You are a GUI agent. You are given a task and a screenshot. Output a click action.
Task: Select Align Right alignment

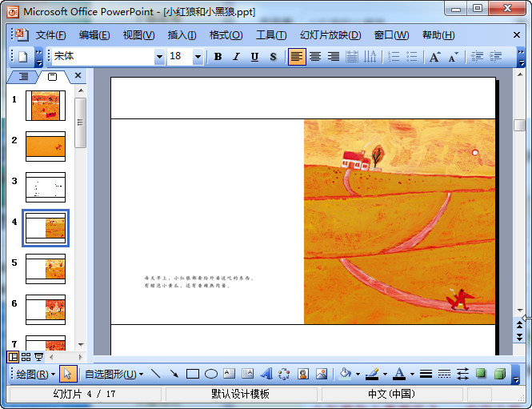(x=334, y=57)
